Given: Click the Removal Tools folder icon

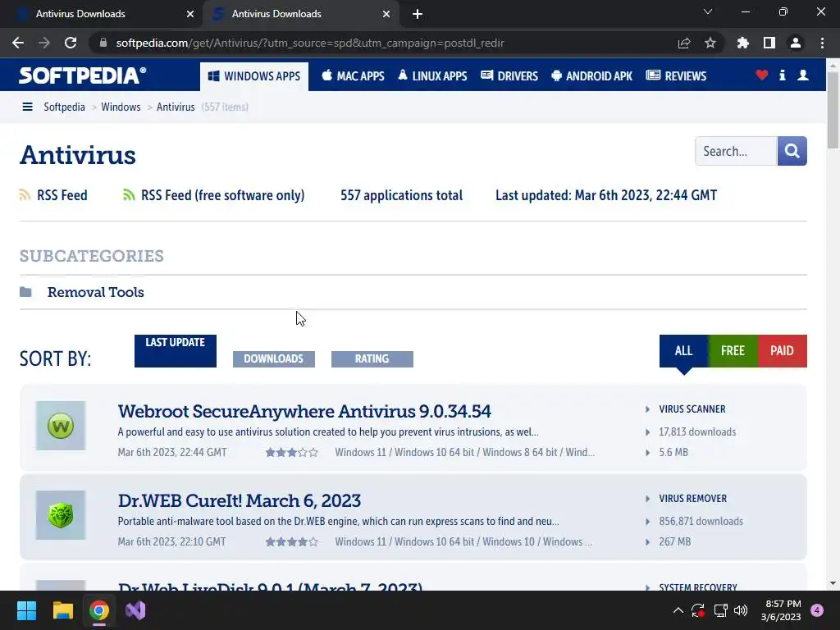Looking at the screenshot, I should coord(25,292).
